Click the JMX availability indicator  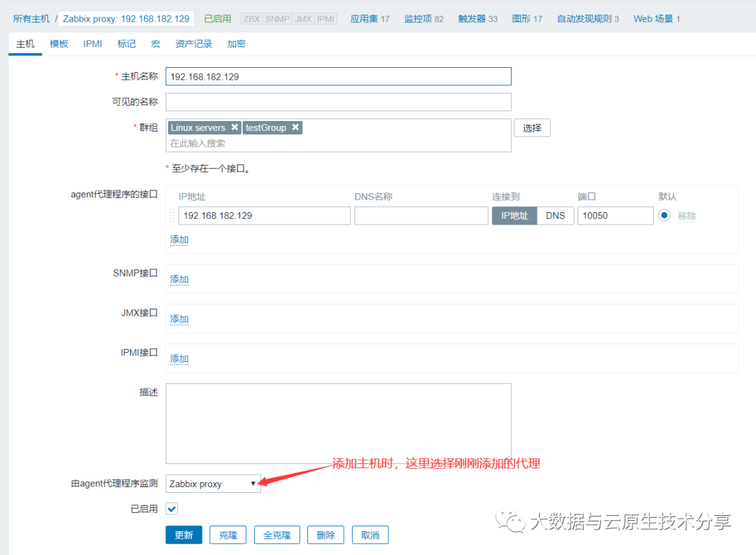[303, 19]
